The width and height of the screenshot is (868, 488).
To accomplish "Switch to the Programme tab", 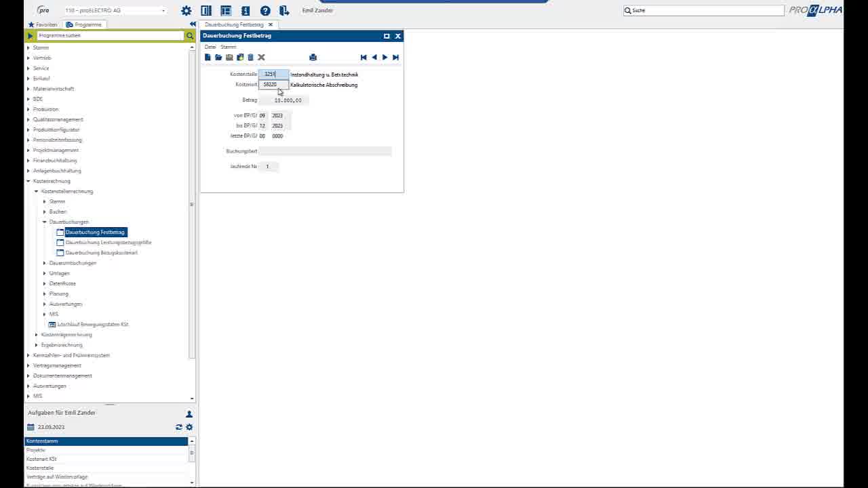I will point(84,24).
